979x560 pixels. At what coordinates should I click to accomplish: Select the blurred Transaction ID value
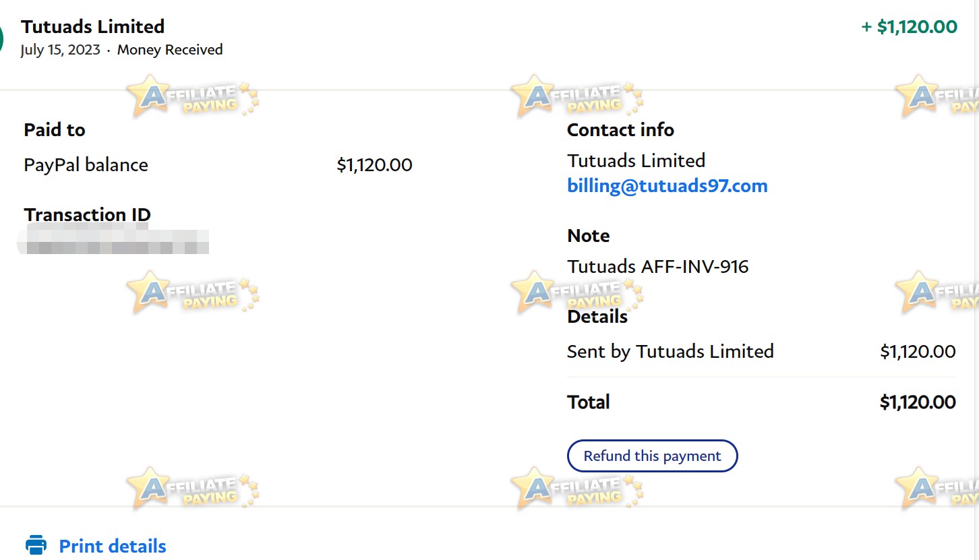[x=113, y=241]
